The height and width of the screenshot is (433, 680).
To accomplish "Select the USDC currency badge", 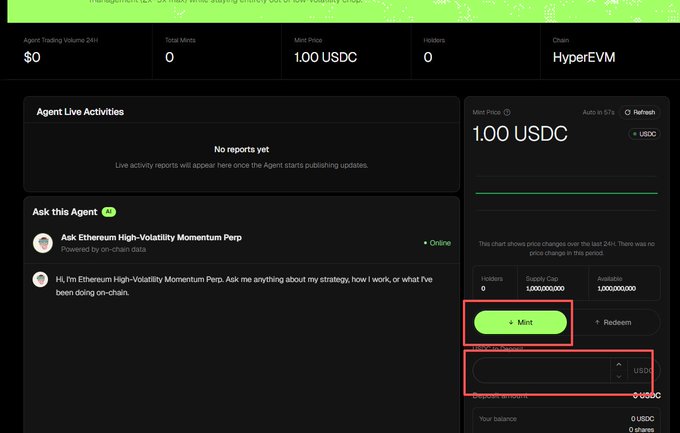I will point(644,134).
